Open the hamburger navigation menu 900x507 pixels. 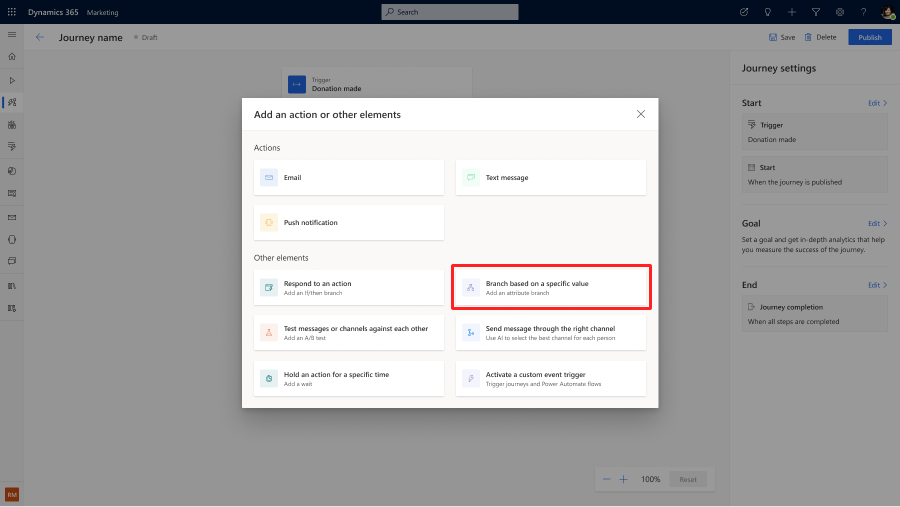(12, 35)
